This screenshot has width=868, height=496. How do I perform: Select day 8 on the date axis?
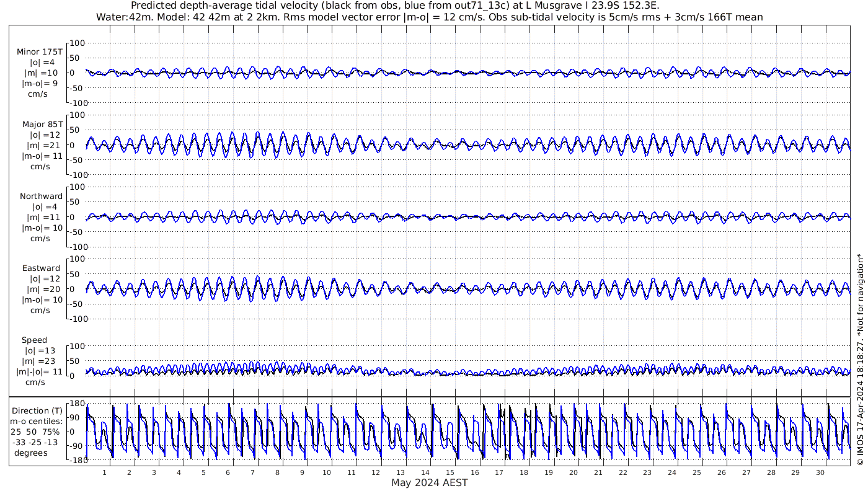pos(277,472)
